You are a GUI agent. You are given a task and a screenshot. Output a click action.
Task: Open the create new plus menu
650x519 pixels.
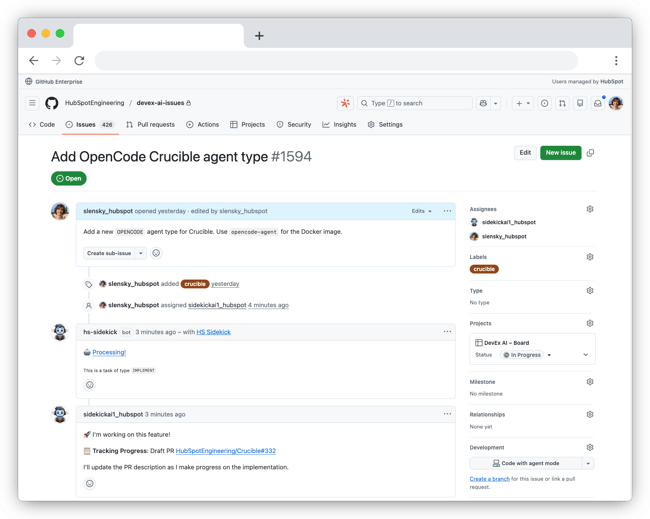[523, 103]
